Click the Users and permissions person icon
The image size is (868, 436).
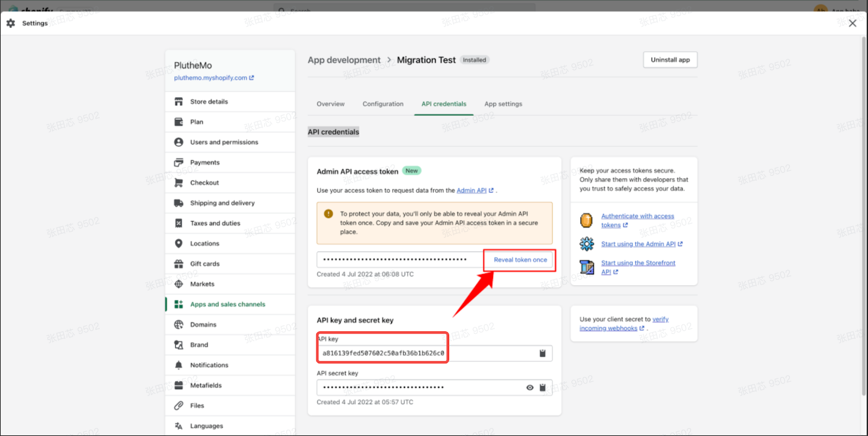tap(178, 142)
